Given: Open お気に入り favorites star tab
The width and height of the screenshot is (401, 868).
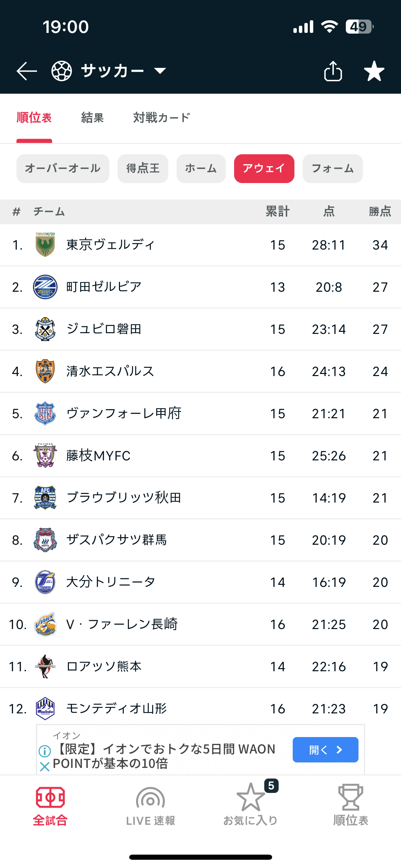Looking at the screenshot, I should 251,805.
